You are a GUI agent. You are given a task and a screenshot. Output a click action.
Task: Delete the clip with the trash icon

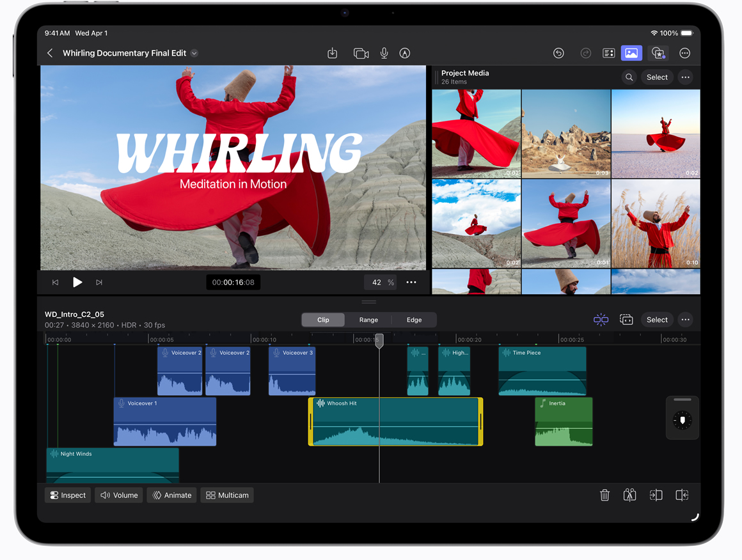(604, 495)
